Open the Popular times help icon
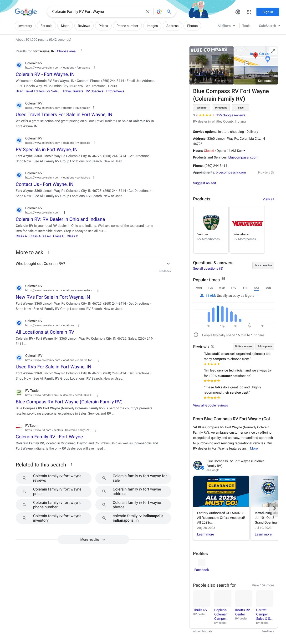Image resolution: width=286 pixels, height=644 pixels. point(224,278)
